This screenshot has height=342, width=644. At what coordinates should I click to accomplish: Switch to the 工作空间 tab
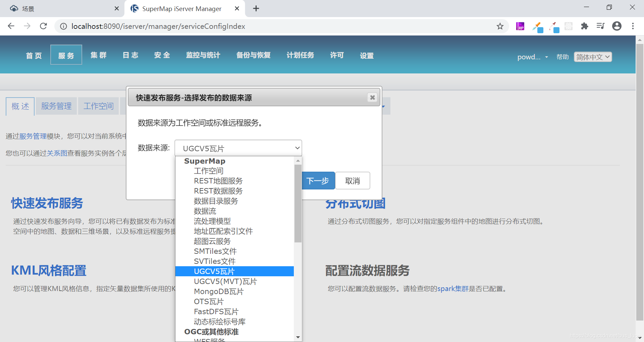coord(98,106)
